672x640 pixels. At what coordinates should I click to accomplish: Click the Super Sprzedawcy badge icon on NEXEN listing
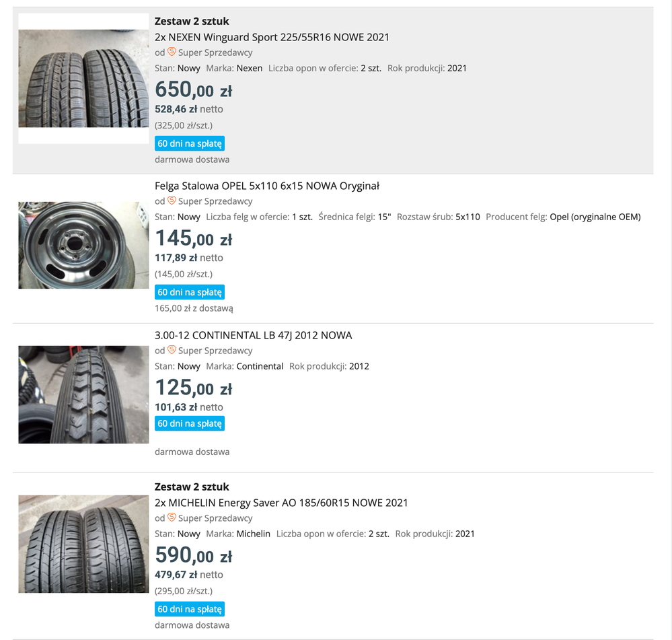pos(172,52)
